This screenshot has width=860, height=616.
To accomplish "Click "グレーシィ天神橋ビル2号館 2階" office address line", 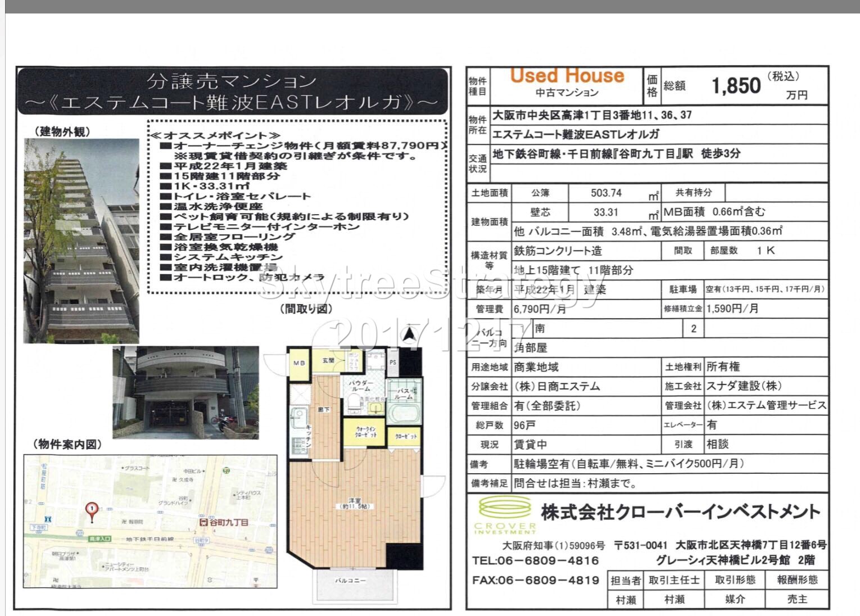I will (x=735, y=560).
